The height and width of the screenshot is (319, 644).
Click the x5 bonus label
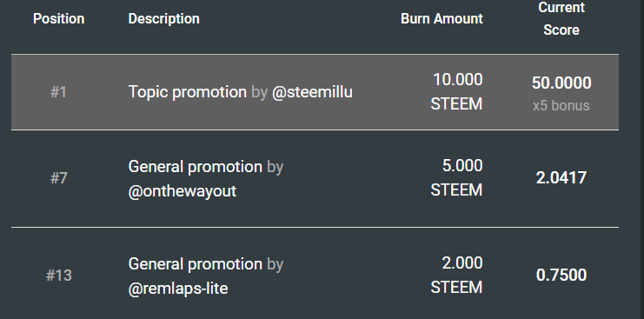point(561,106)
